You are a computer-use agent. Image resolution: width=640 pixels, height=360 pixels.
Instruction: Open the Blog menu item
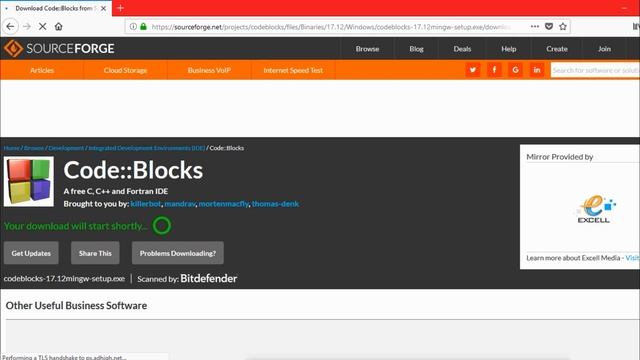pyautogui.click(x=416, y=49)
